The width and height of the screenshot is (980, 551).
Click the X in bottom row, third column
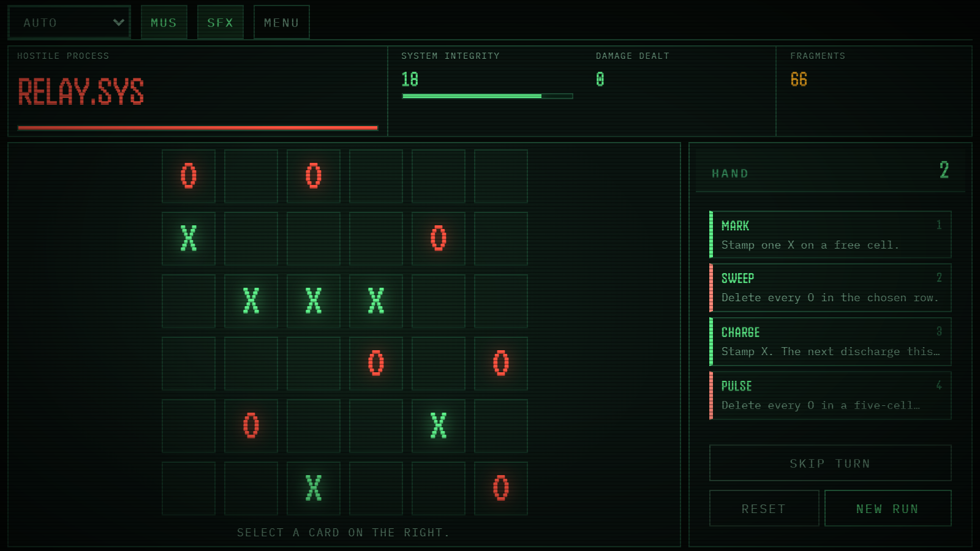(314, 489)
